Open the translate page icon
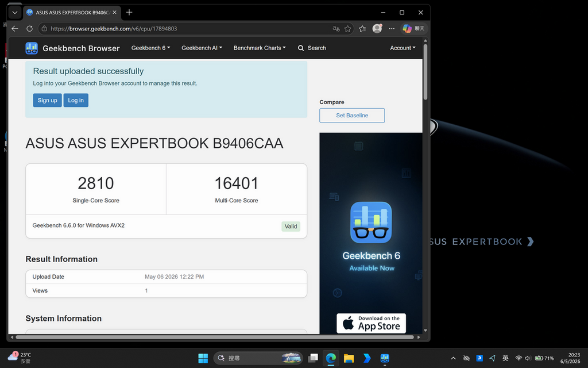 click(336, 29)
